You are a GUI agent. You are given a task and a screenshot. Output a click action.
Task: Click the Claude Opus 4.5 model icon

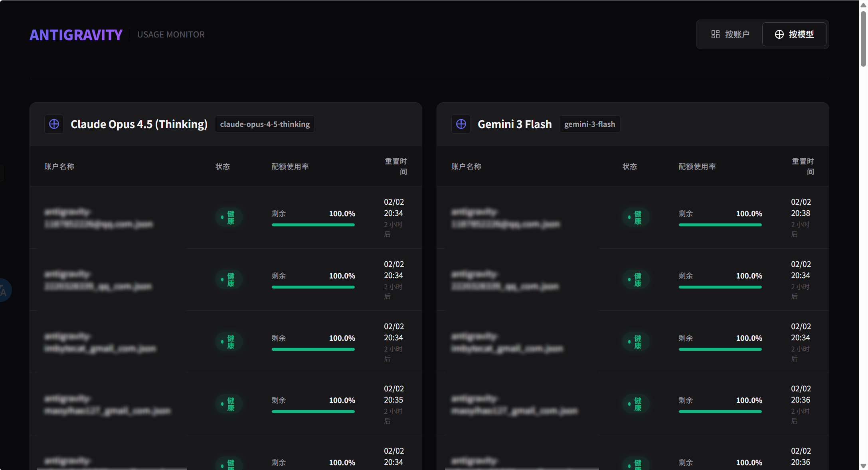click(54, 124)
